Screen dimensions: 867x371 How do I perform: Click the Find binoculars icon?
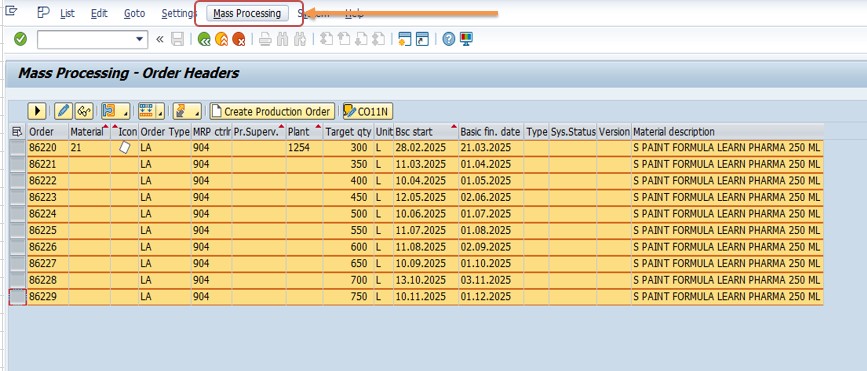click(x=283, y=39)
